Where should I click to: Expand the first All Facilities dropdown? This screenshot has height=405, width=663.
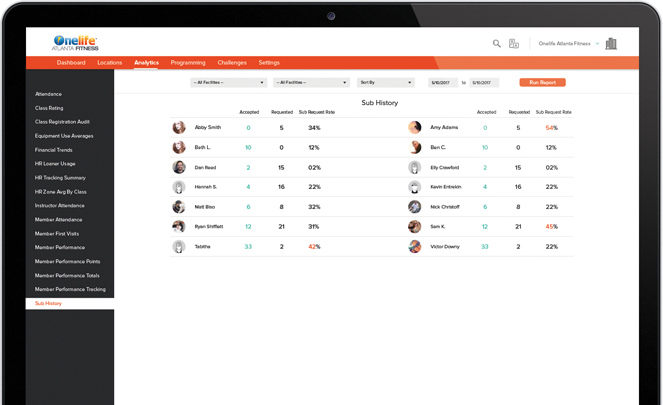click(228, 83)
